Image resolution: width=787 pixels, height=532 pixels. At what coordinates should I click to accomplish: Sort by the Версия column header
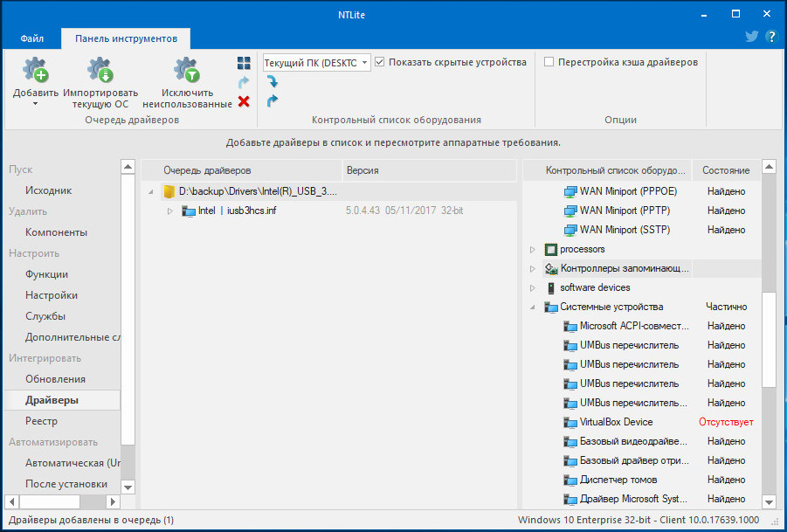tap(429, 170)
